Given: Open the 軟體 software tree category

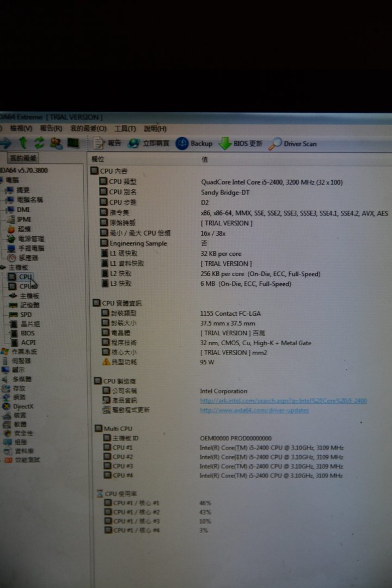Looking at the screenshot, I should click(x=15, y=424).
